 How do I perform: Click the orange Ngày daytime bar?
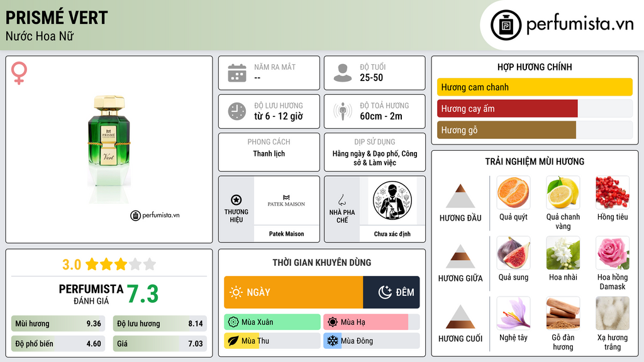294,292
